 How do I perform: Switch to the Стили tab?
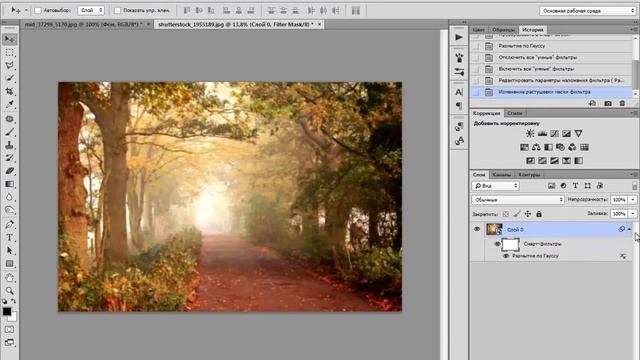[x=515, y=113]
